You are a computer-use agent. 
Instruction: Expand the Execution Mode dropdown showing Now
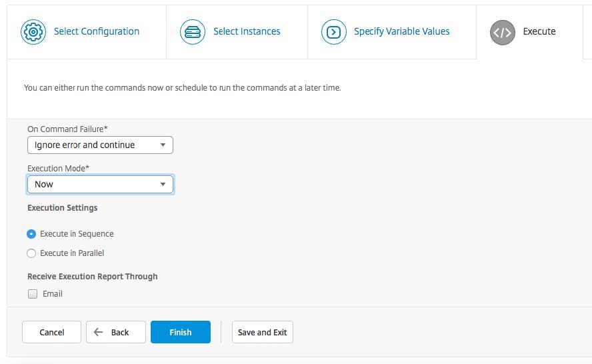point(100,184)
